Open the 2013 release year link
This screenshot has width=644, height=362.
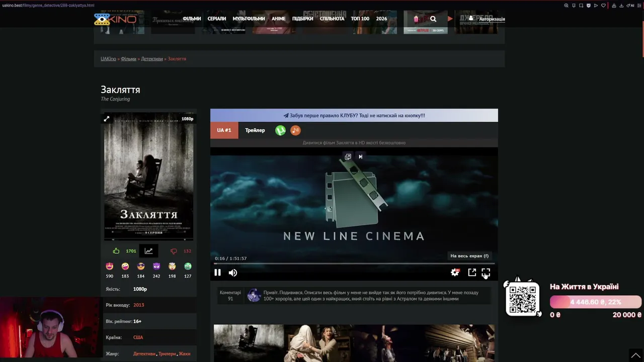coord(138,305)
